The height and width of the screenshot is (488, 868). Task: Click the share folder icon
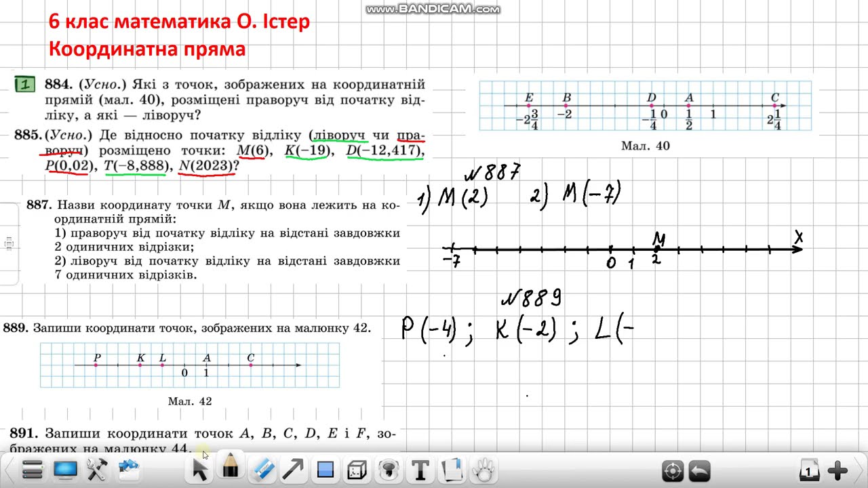coord(128,468)
